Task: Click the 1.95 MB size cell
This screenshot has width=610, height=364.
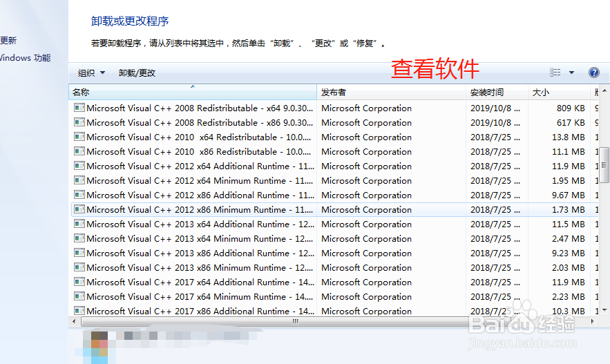Action: pos(569,181)
